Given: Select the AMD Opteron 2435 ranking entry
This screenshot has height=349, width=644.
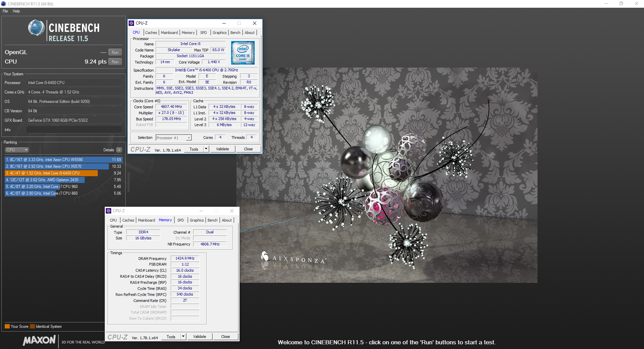Looking at the screenshot, I should click(x=63, y=180).
